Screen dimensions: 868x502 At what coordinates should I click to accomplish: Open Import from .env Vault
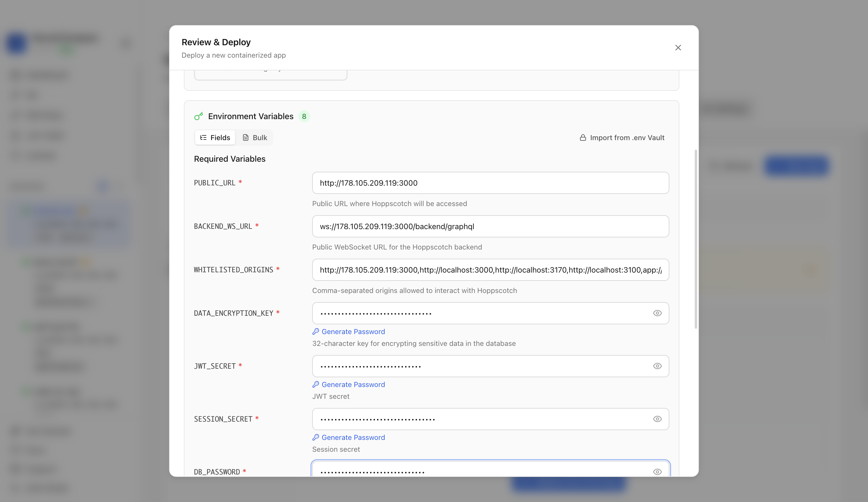[x=622, y=137]
